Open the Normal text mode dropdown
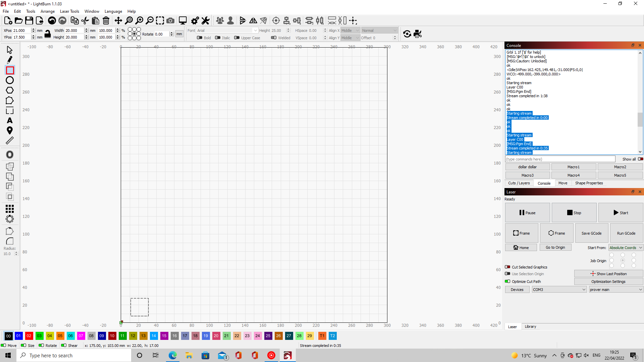 tap(379, 31)
